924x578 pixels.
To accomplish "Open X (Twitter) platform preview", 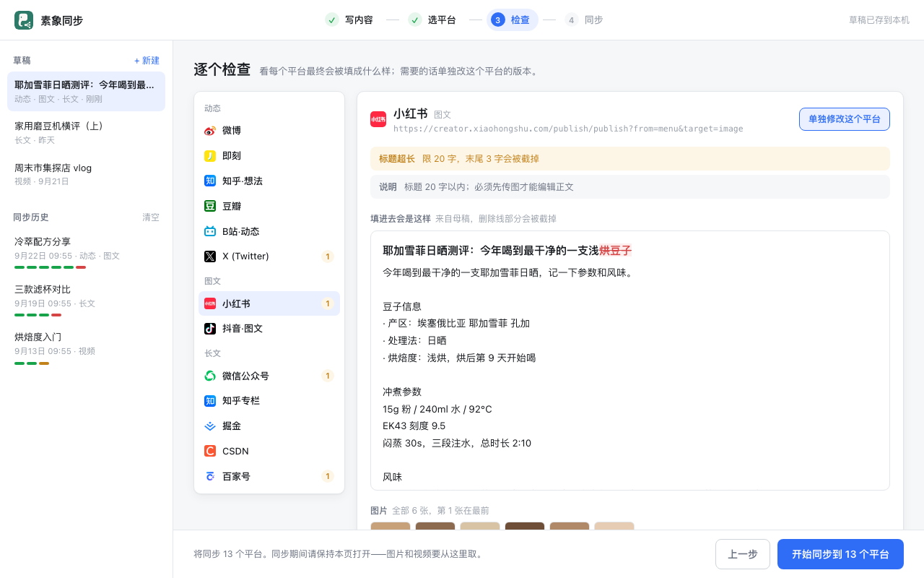I will (269, 256).
